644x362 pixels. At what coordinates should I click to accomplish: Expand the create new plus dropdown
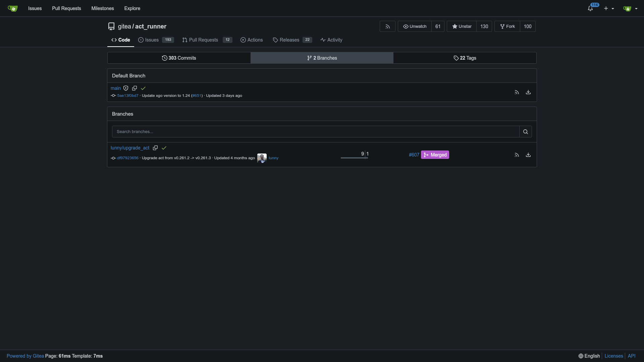609,8
